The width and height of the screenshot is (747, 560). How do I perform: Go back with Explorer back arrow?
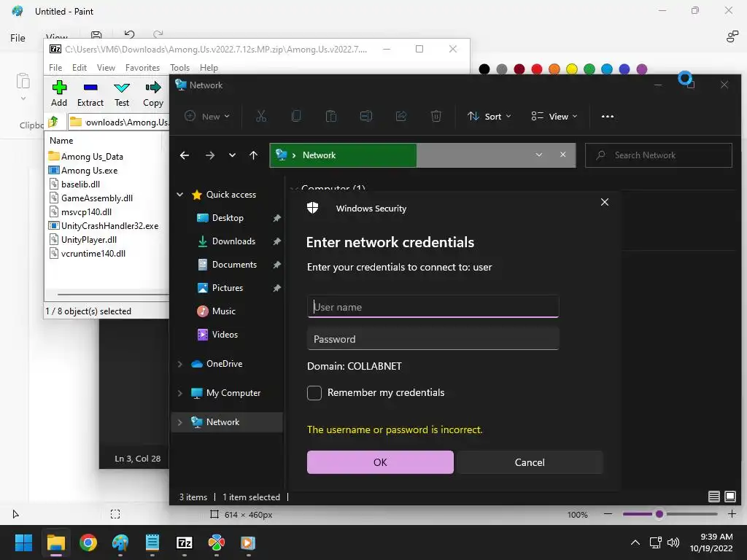point(185,155)
